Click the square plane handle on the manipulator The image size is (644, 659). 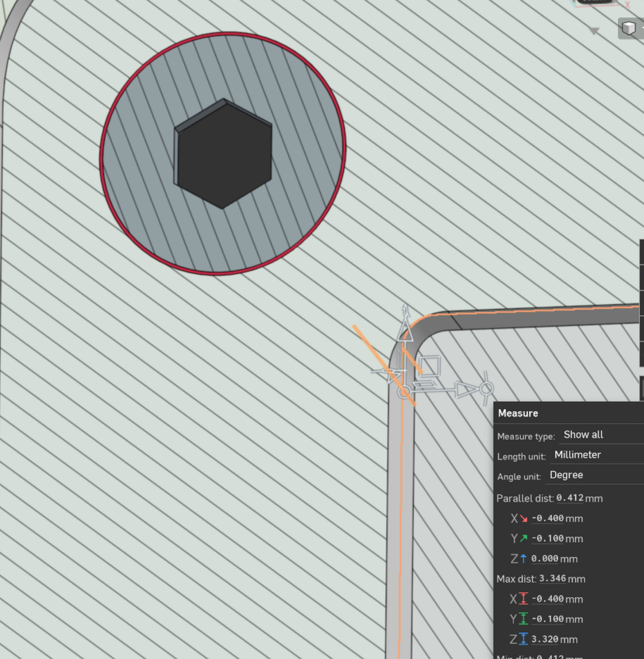(x=430, y=366)
